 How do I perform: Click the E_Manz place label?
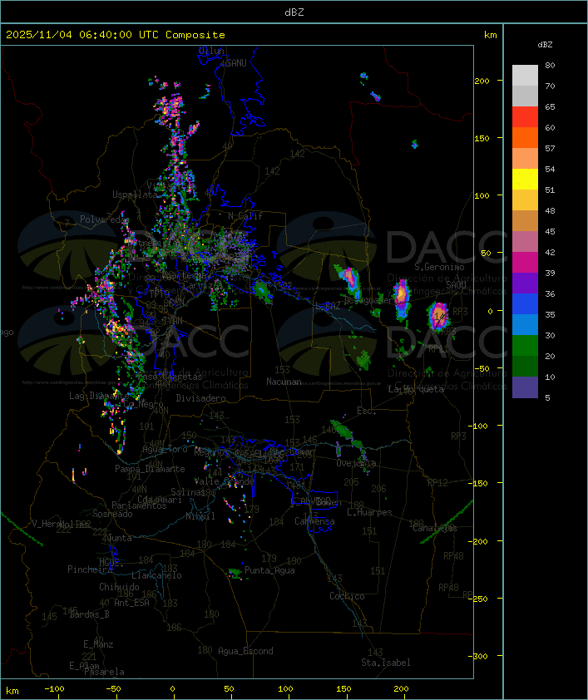[98, 644]
